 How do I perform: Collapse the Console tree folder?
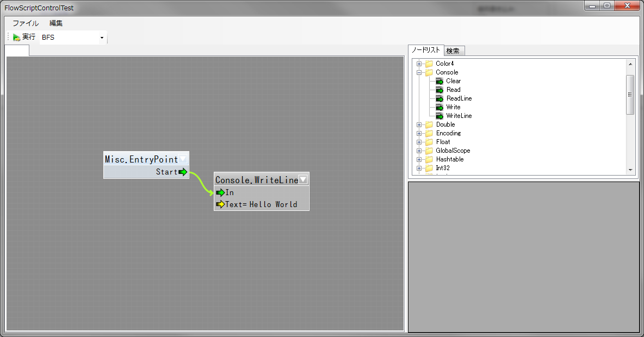click(x=419, y=72)
